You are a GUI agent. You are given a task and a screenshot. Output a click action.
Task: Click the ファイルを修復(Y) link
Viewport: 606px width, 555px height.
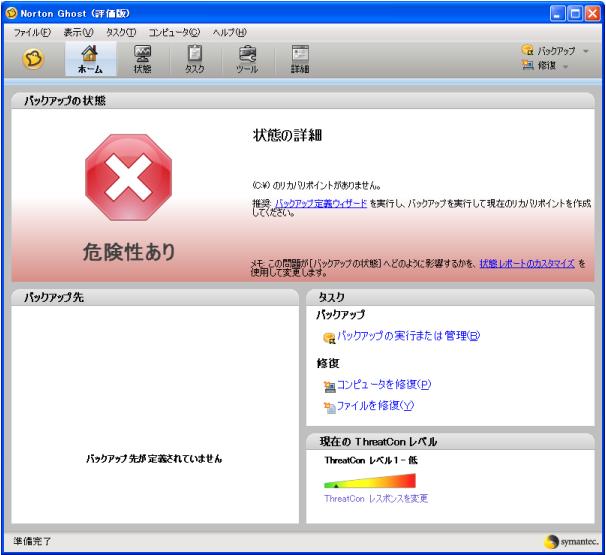(375, 405)
